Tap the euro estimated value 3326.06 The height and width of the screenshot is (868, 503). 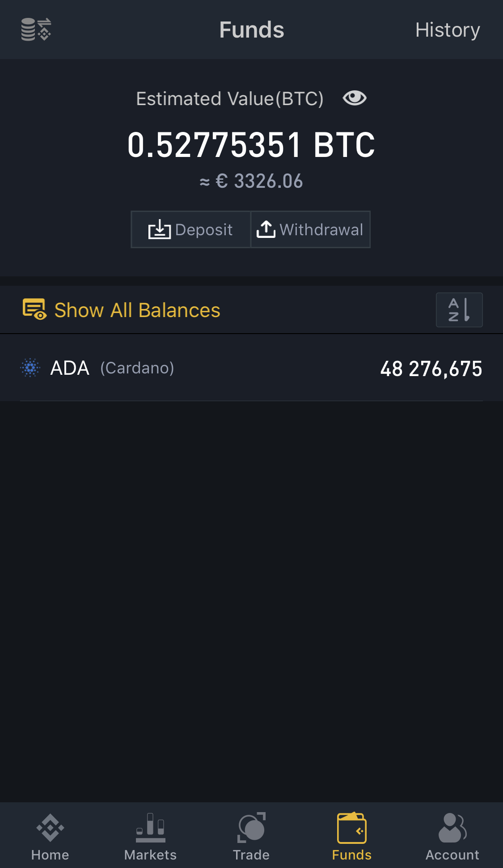pyautogui.click(x=251, y=182)
